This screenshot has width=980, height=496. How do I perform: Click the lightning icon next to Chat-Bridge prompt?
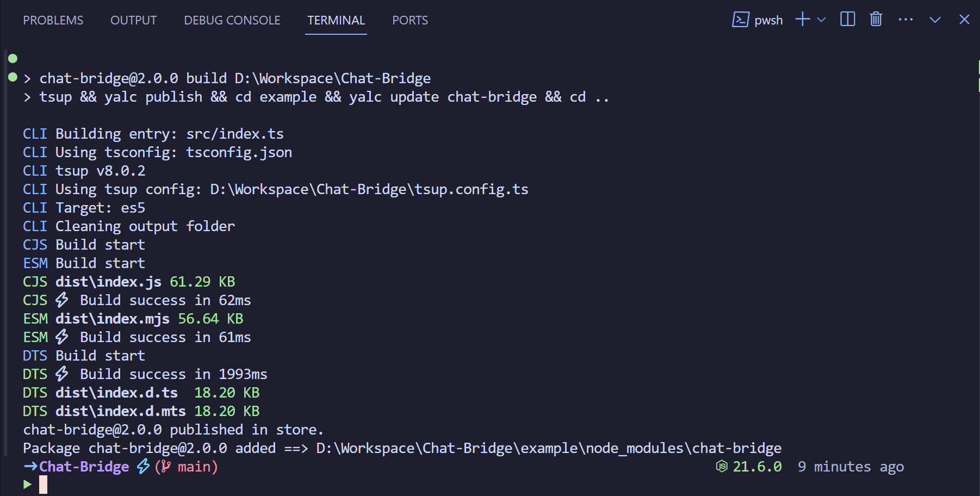point(143,466)
